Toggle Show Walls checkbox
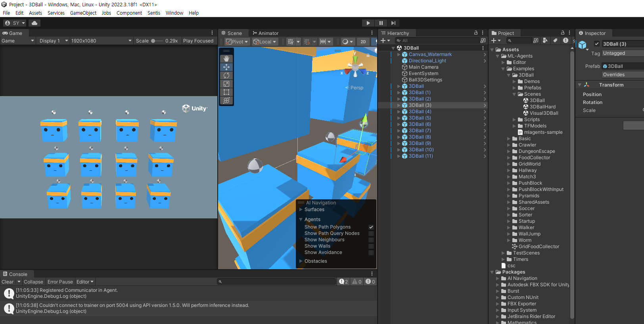This screenshot has height=324, width=644. pos(371,246)
